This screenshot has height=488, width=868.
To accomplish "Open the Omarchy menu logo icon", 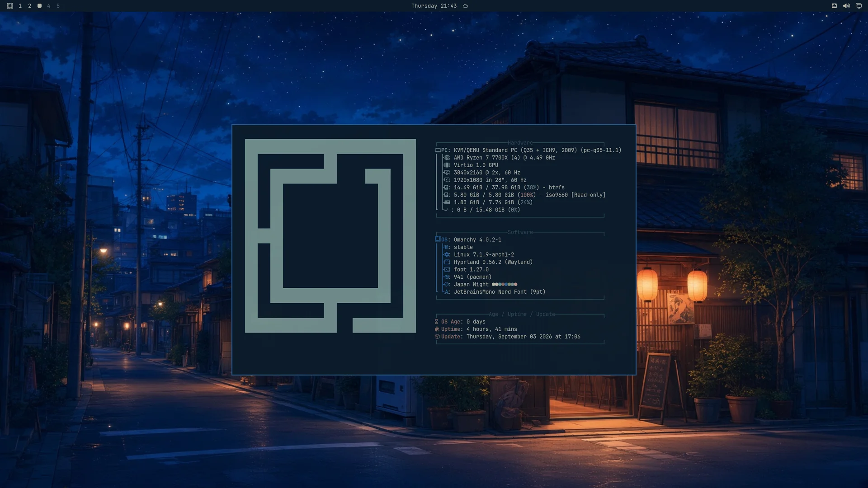I will pyautogui.click(x=10, y=6).
